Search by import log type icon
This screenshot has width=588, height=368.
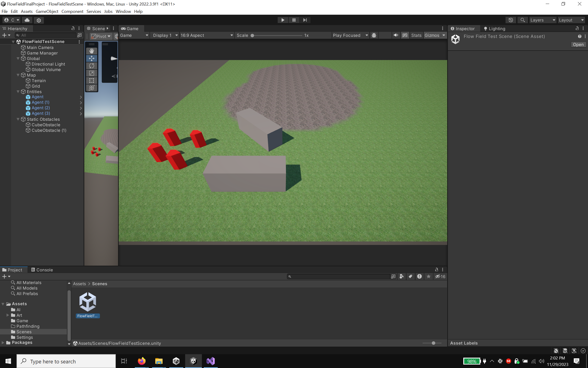[419, 276]
